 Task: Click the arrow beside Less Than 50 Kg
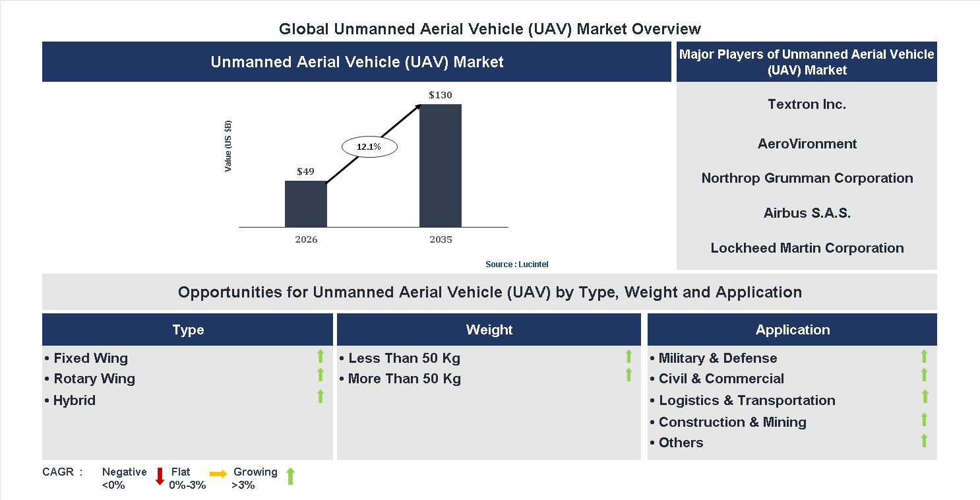tap(628, 357)
